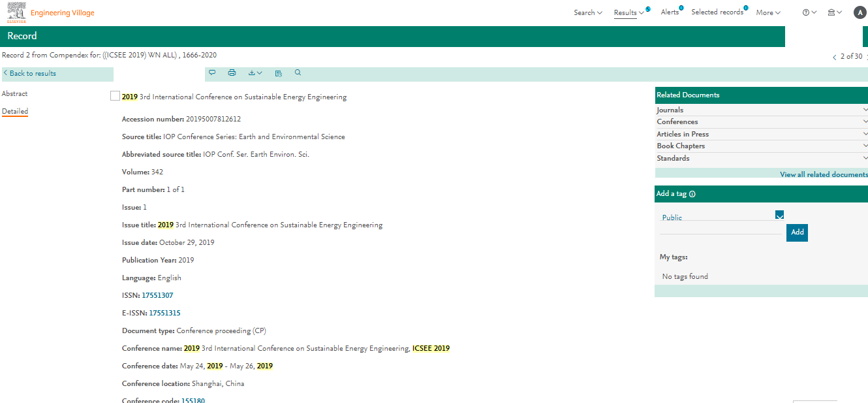Click the Source title IOP Conference Series text
868x403 pixels.
pos(234,137)
